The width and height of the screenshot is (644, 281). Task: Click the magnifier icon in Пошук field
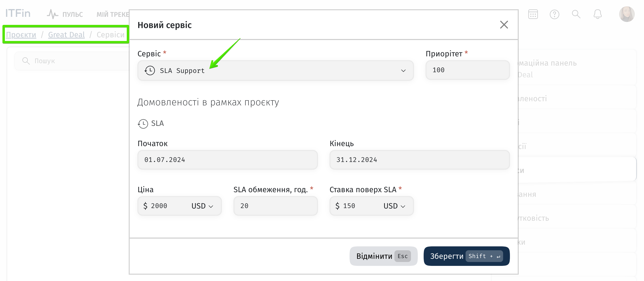click(26, 61)
